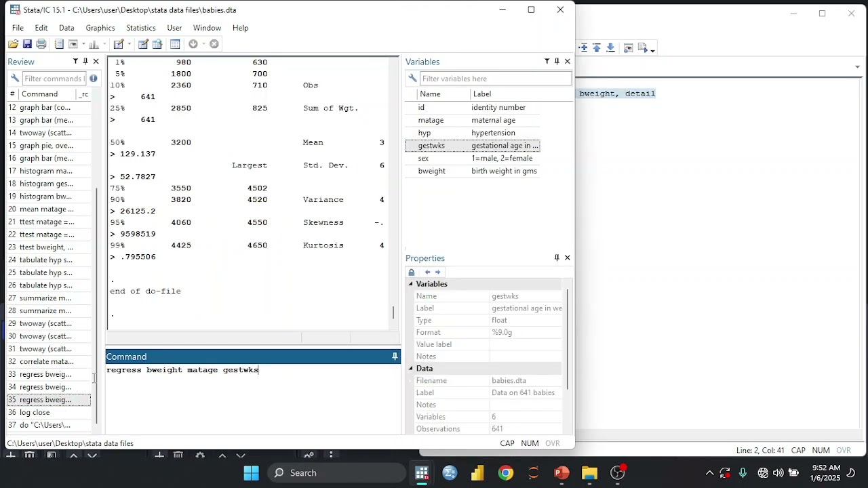Toggle the lock in Properties panel
The width and height of the screenshot is (868, 488).
tap(412, 272)
